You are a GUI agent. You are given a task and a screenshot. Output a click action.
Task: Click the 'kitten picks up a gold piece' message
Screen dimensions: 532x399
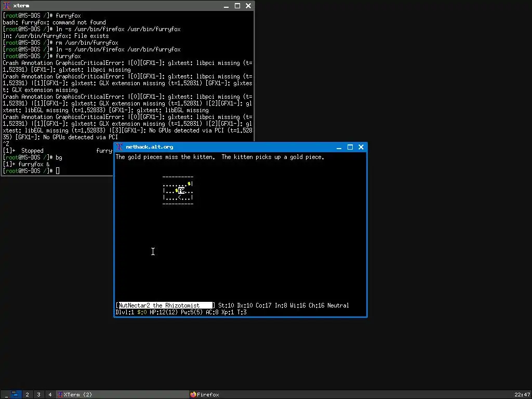[273, 157]
